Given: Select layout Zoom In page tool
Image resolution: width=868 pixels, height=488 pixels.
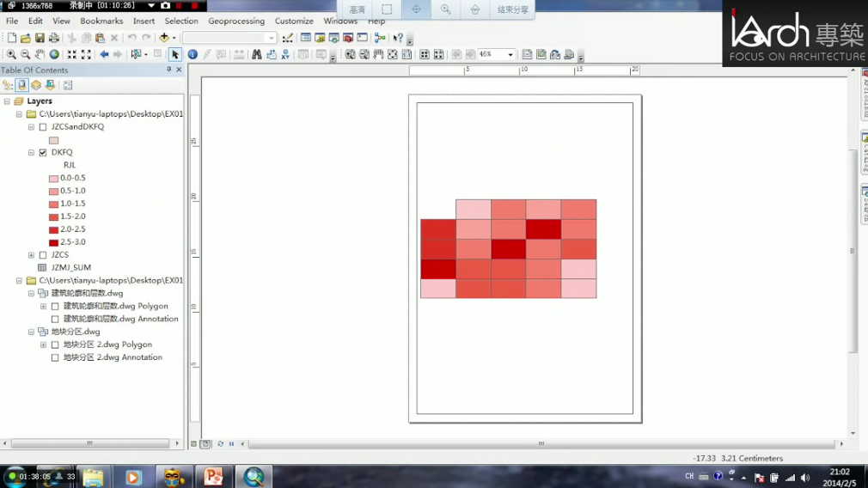Looking at the screenshot, I should (x=350, y=54).
